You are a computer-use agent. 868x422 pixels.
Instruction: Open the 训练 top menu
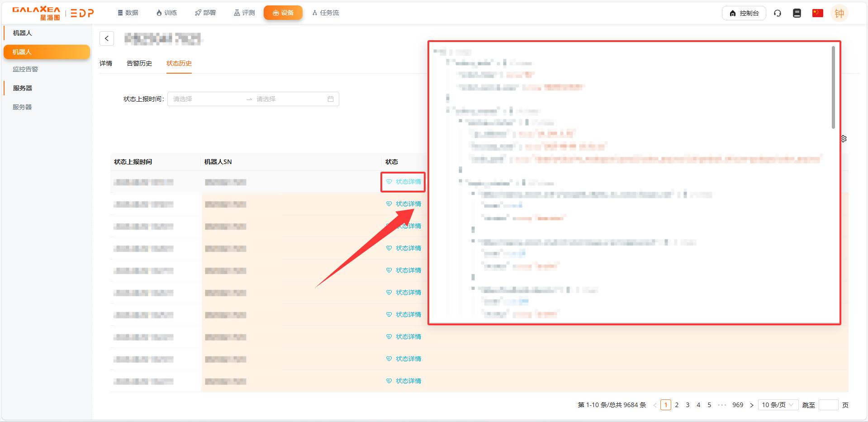click(166, 13)
